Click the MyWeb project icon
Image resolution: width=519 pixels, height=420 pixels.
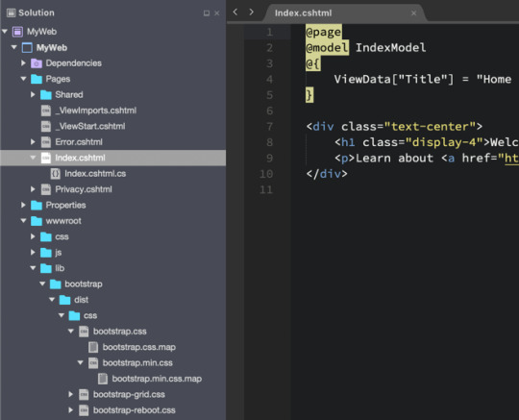pyautogui.click(x=27, y=48)
